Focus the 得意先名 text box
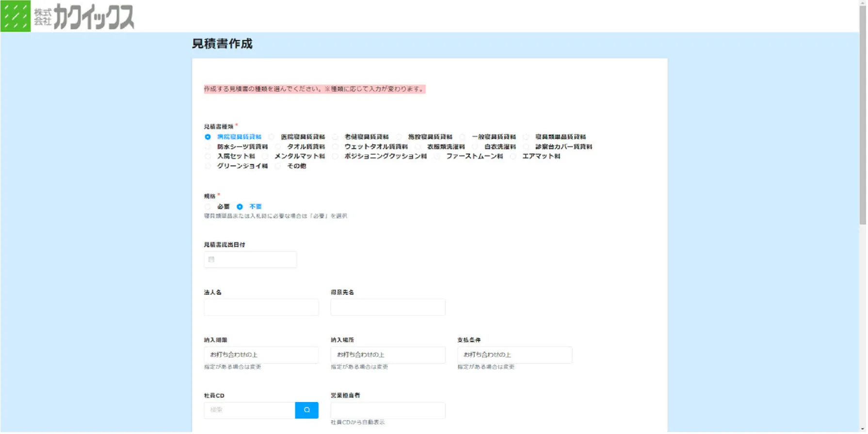 387,307
